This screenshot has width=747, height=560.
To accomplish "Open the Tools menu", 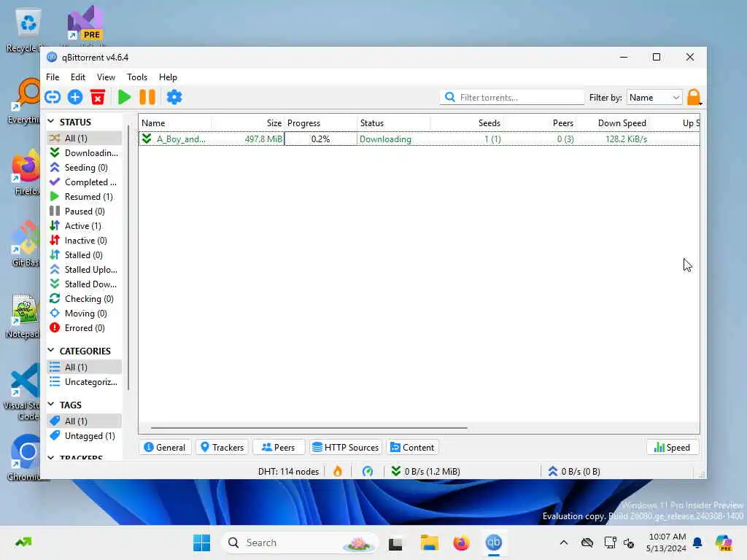I will pyautogui.click(x=136, y=77).
